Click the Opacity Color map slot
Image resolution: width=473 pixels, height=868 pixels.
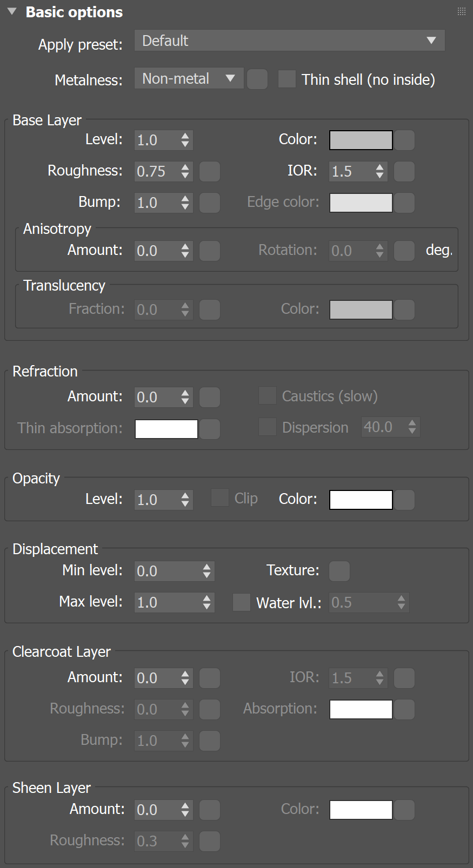tap(404, 500)
